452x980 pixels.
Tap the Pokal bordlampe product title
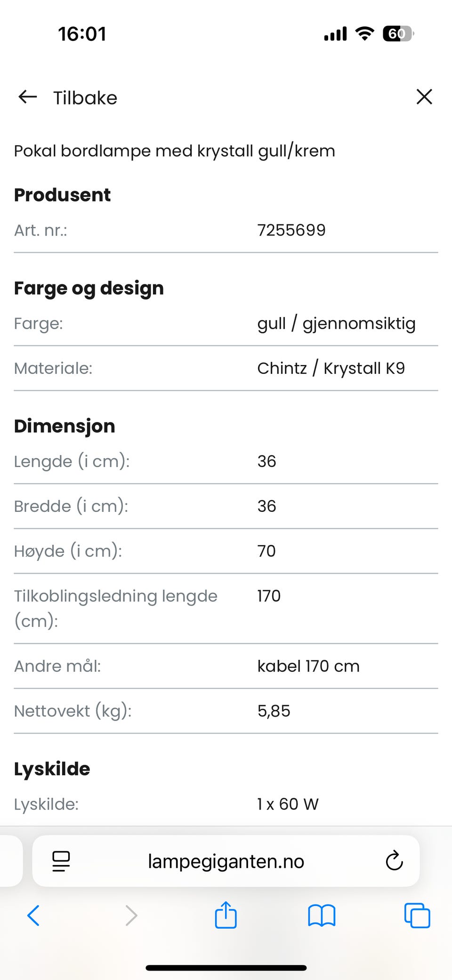point(174,151)
